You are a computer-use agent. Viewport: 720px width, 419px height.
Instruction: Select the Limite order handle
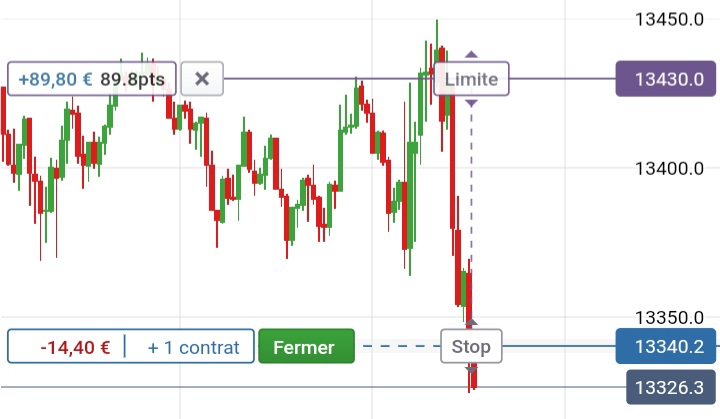click(472, 78)
